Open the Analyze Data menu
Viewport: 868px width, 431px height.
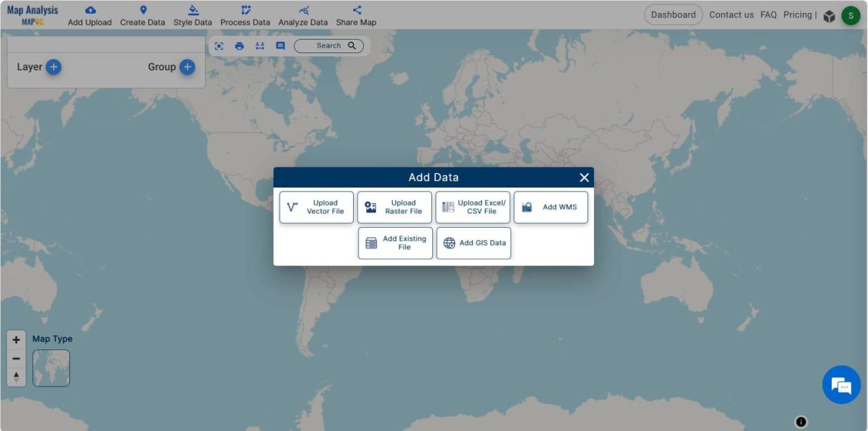tap(303, 16)
